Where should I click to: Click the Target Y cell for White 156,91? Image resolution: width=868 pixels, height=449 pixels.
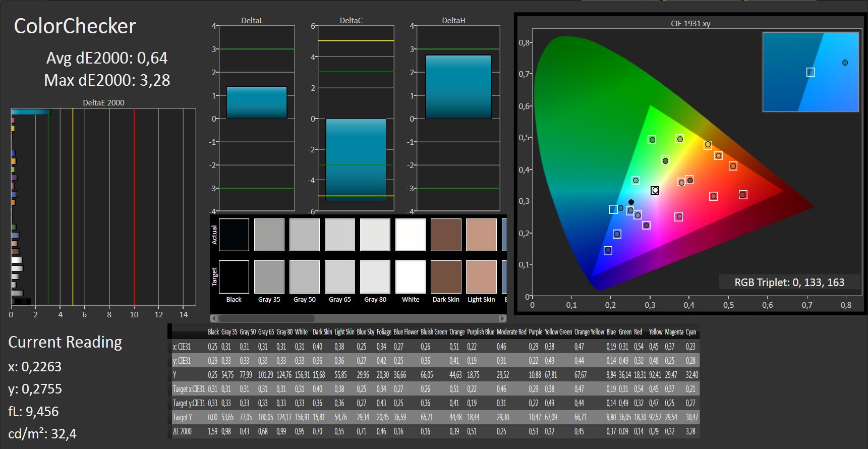pyautogui.click(x=303, y=417)
